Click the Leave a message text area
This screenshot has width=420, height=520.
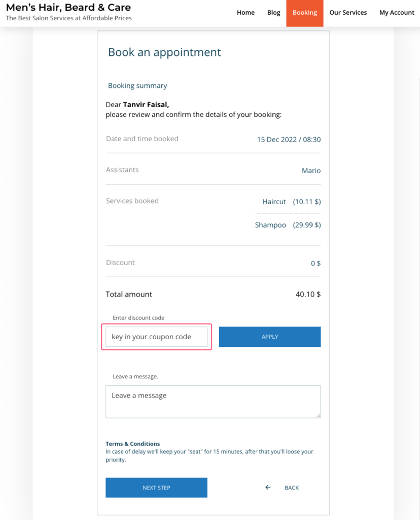tap(213, 401)
